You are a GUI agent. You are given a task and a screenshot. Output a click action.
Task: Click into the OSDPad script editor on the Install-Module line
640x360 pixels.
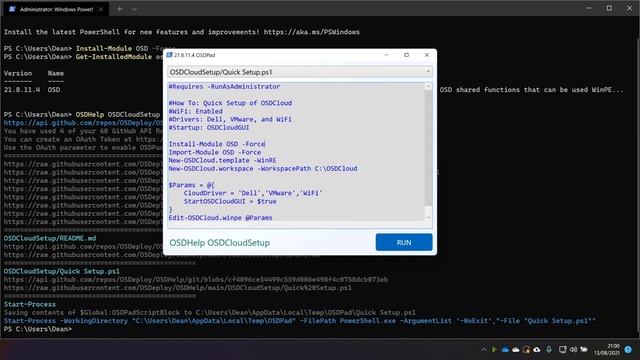point(217,144)
